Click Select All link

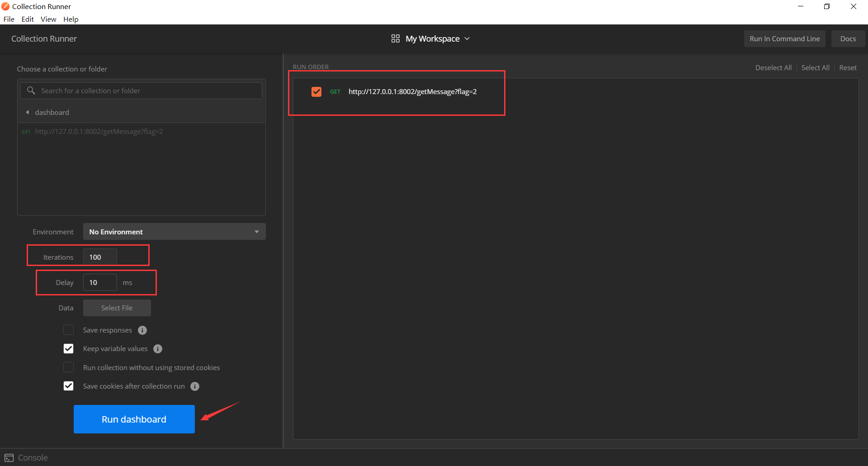tap(815, 67)
